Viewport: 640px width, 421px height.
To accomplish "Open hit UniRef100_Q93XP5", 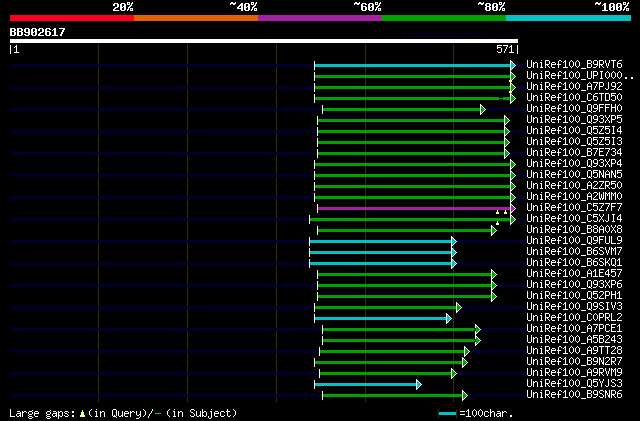I will click(574, 120).
